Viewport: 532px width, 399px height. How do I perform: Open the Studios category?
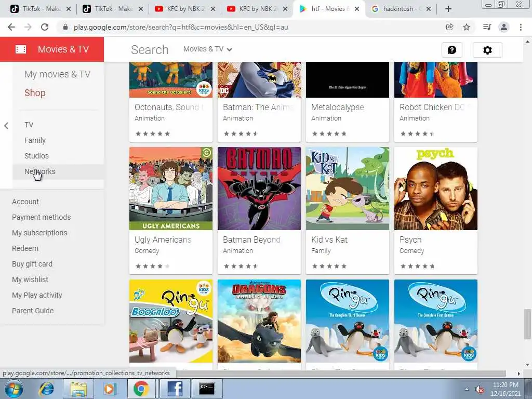(x=37, y=156)
